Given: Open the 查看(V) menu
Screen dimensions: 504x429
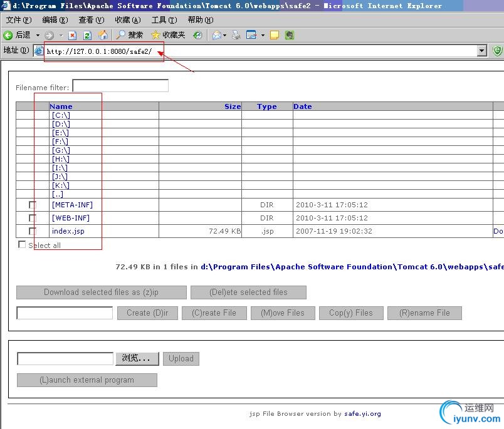Looking at the screenshot, I should click(92, 20).
